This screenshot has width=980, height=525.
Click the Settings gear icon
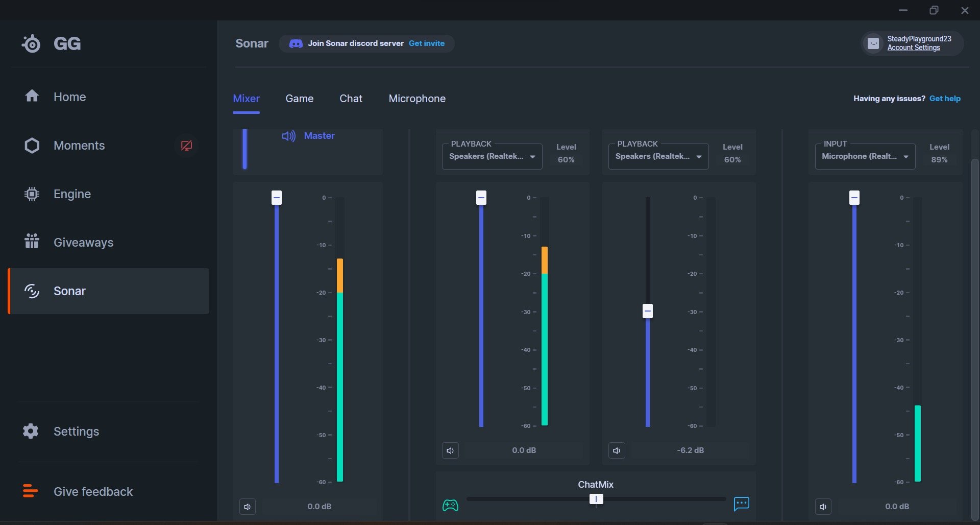[31, 431]
